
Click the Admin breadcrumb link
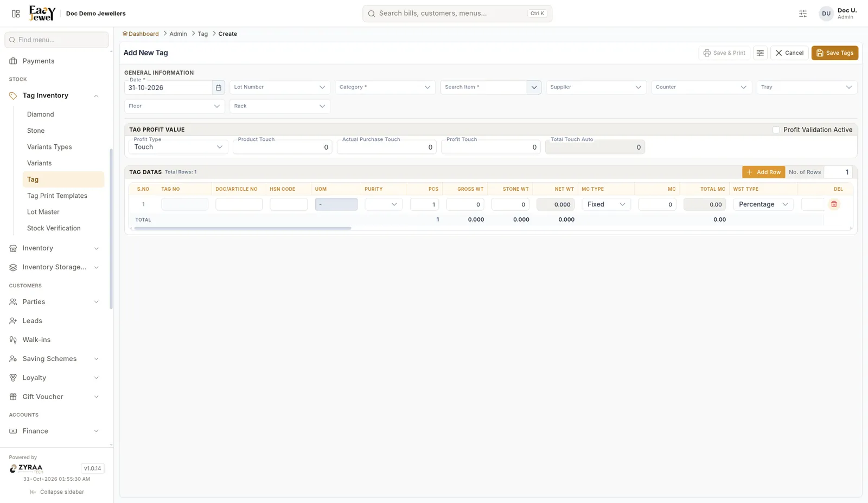[178, 34]
